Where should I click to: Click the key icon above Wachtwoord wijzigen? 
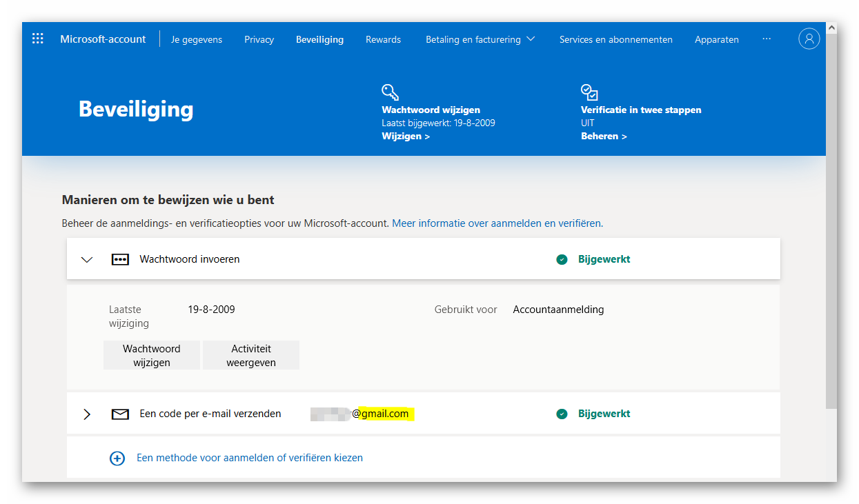coord(390,92)
